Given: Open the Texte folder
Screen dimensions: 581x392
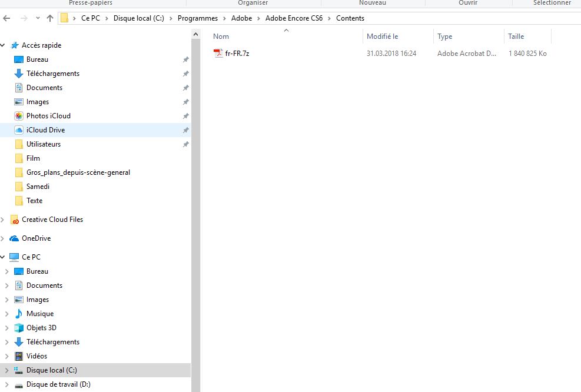Looking at the screenshot, I should click(35, 201).
